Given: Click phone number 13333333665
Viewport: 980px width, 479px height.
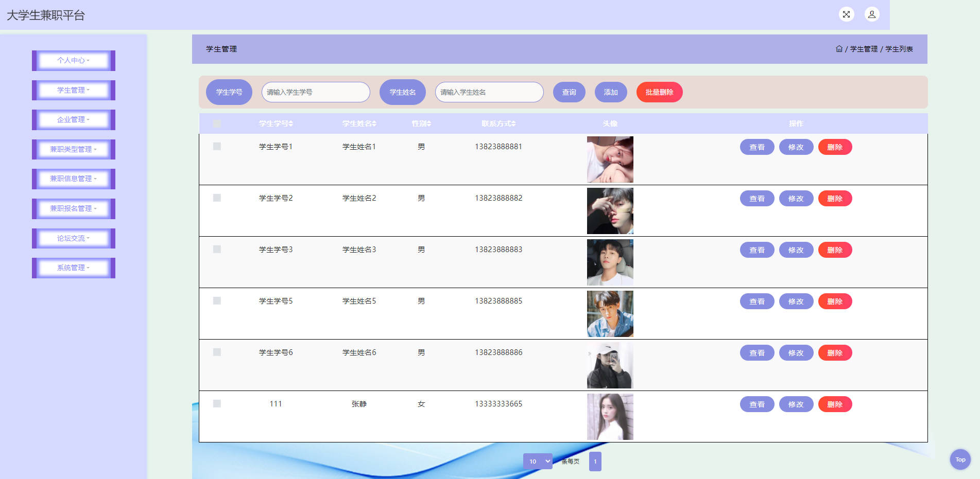Looking at the screenshot, I should coord(498,404).
